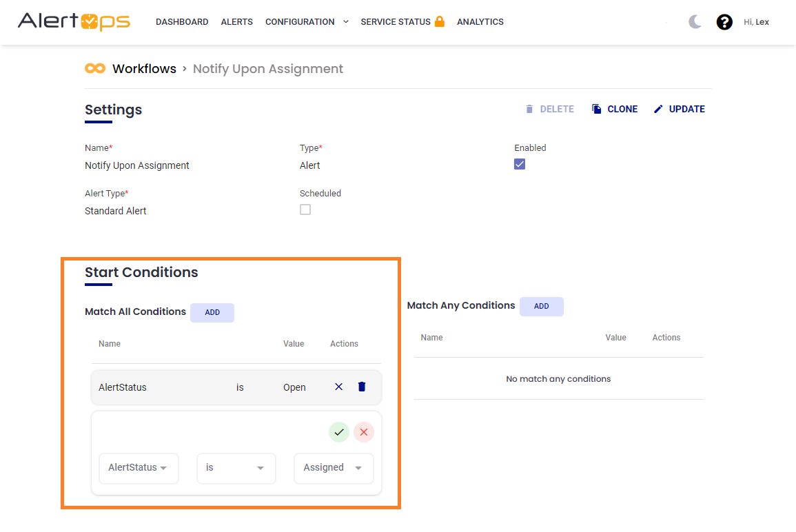Open the AlertStatus field dropdown
Screen dimensions: 796x532
pyautogui.click(x=139, y=468)
